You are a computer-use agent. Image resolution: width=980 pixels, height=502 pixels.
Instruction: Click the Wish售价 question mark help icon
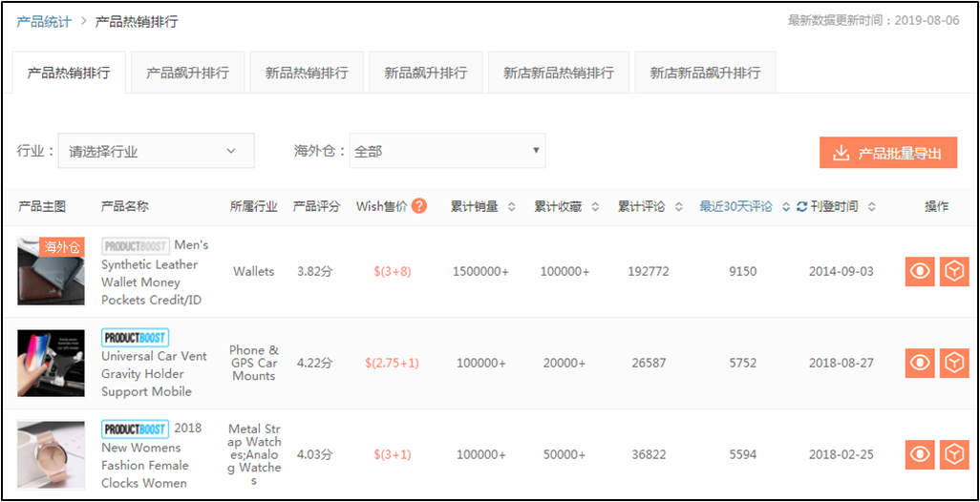[x=419, y=206]
